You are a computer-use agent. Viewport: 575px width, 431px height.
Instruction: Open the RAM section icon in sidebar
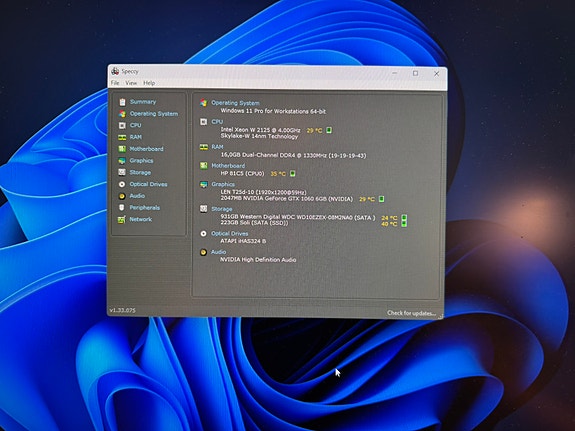pyautogui.click(x=122, y=137)
